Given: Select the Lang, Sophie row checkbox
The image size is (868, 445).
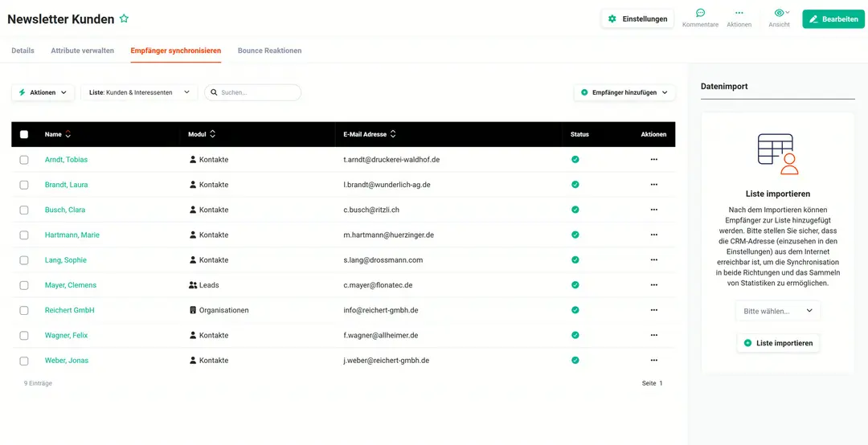Looking at the screenshot, I should point(24,260).
